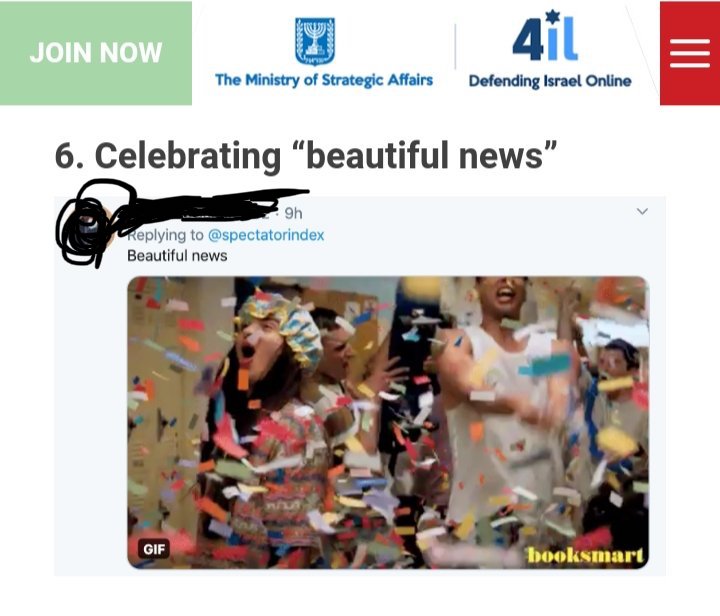Click the green JOIN NOW button
The height and width of the screenshot is (616, 720).
[x=96, y=53]
